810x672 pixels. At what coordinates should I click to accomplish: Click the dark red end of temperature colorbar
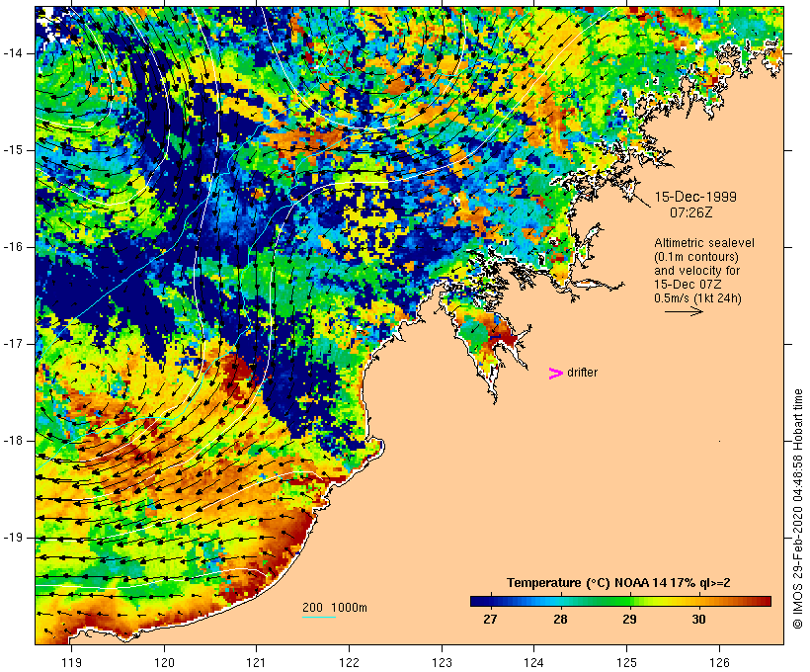pyautogui.click(x=764, y=601)
